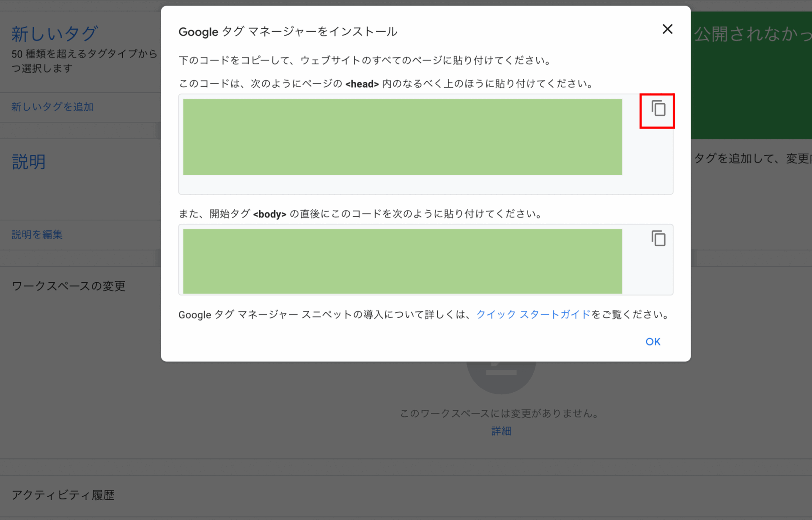Open 詳細 link under workspace changes
Viewport: 812px width, 520px height.
501,431
